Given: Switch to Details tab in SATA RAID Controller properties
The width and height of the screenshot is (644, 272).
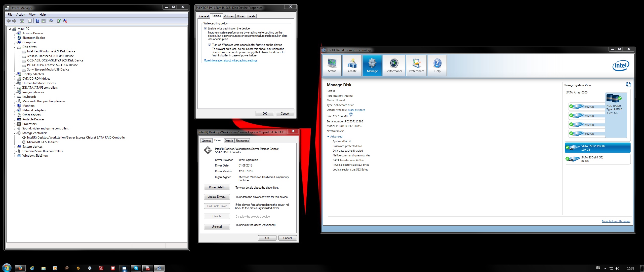Looking at the screenshot, I should [229, 141].
